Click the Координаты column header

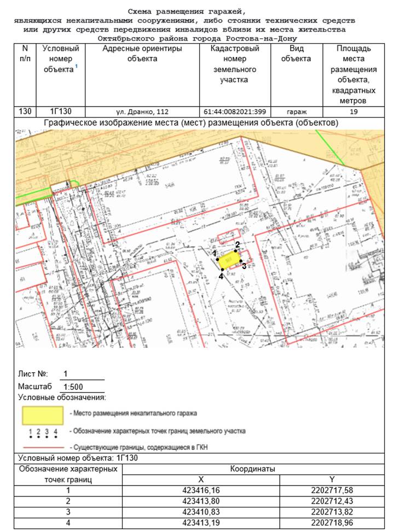(x=253, y=469)
